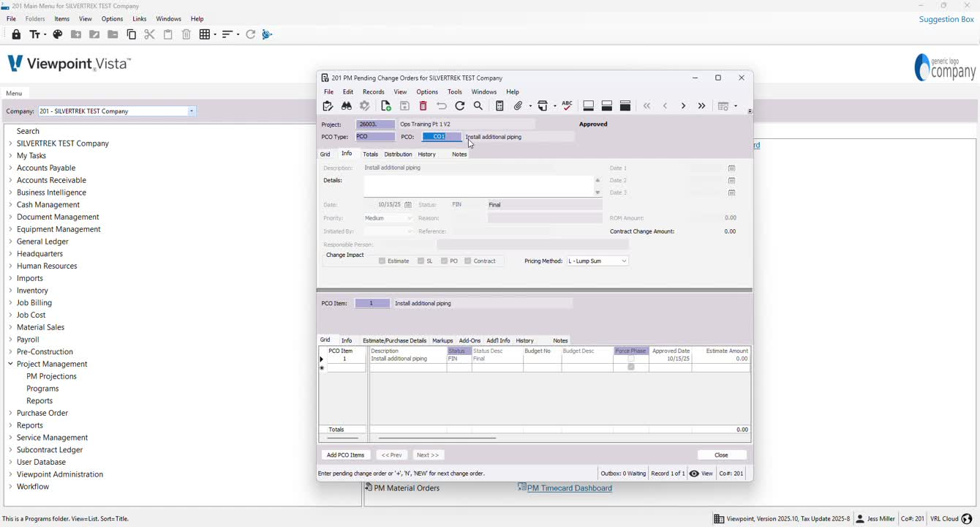Jump to the last record arrow
Image resolution: width=980 pixels, height=527 pixels.
click(x=701, y=106)
